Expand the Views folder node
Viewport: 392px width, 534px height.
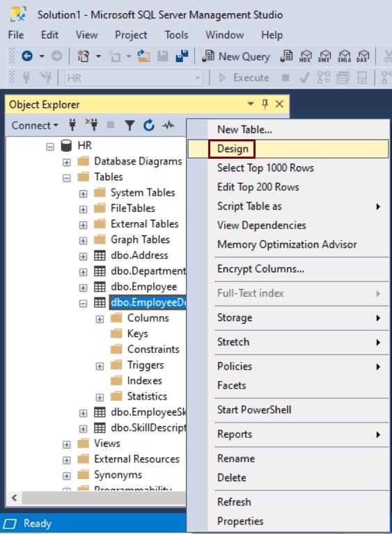point(67,444)
